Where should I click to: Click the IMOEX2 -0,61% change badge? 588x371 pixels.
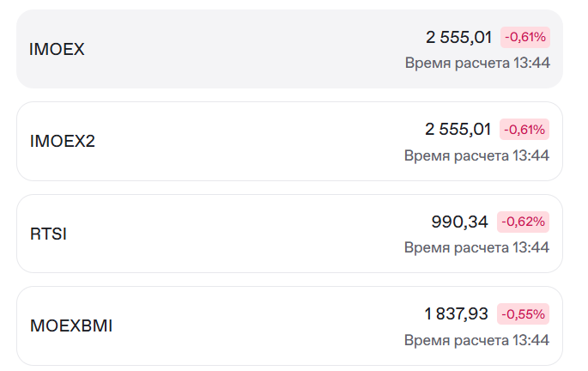tap(524, 130)
